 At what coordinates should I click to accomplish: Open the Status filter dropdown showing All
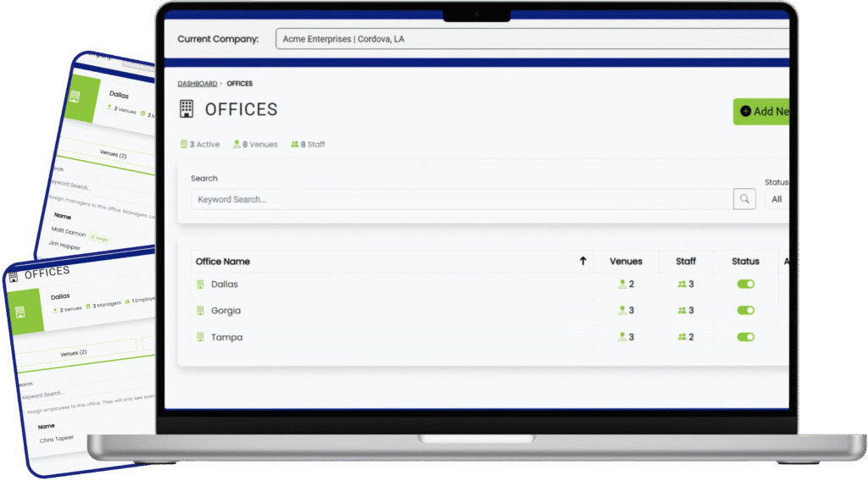tap(777, 199)
